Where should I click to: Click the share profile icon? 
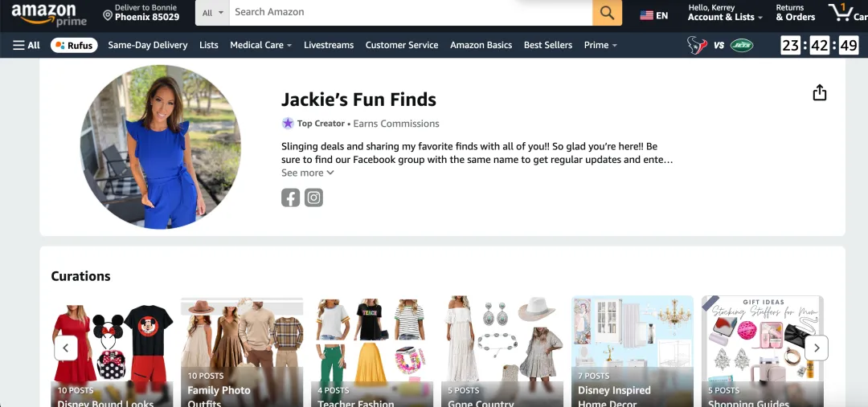[x=819, y=93]
